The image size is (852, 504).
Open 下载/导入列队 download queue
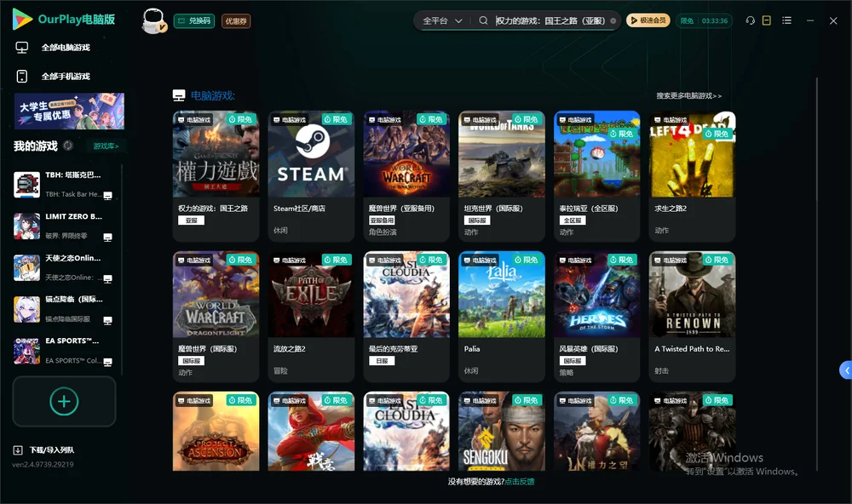pos(44,450)
